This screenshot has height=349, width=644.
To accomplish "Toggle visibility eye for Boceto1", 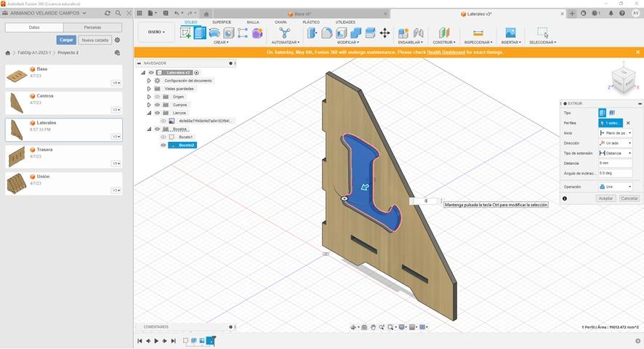I will (164, 137).
